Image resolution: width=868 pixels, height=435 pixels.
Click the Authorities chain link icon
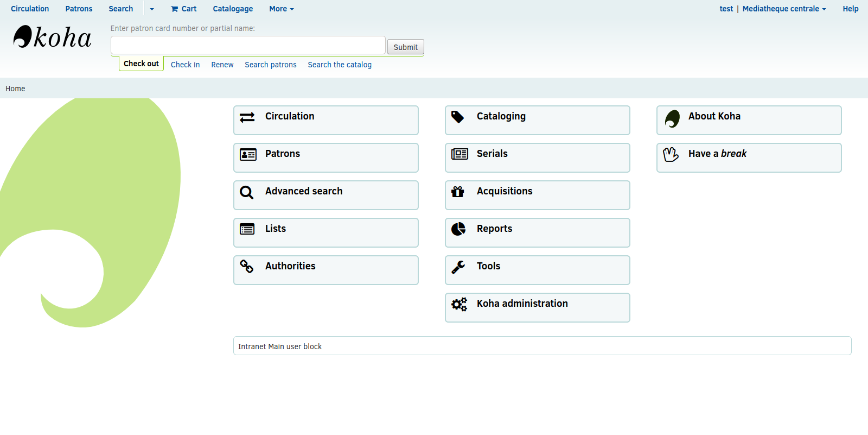click(247, 266)
